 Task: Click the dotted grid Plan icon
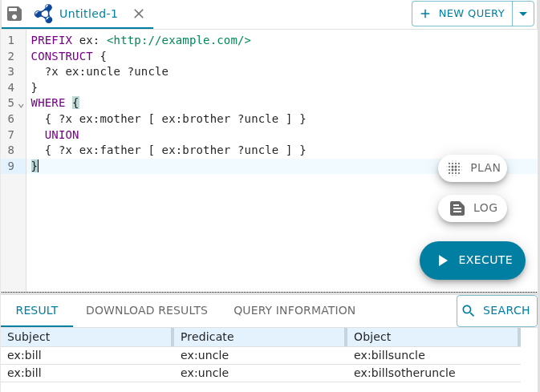(454, 168)
